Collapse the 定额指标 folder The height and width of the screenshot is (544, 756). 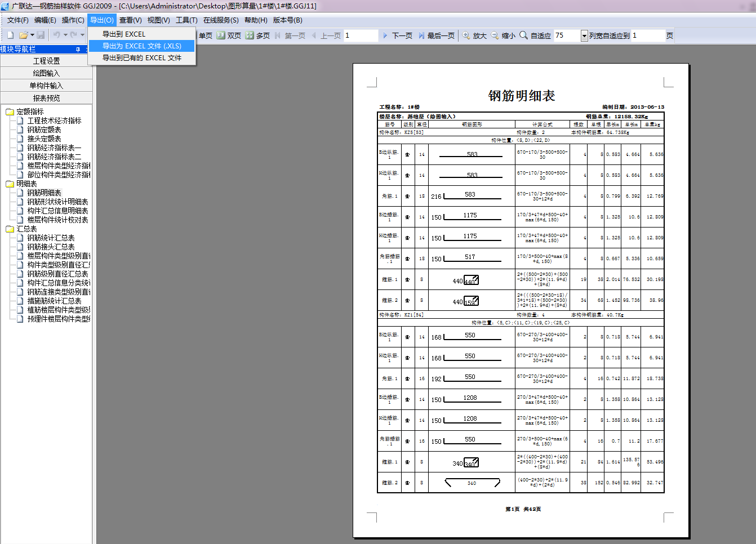click(10, 112)
